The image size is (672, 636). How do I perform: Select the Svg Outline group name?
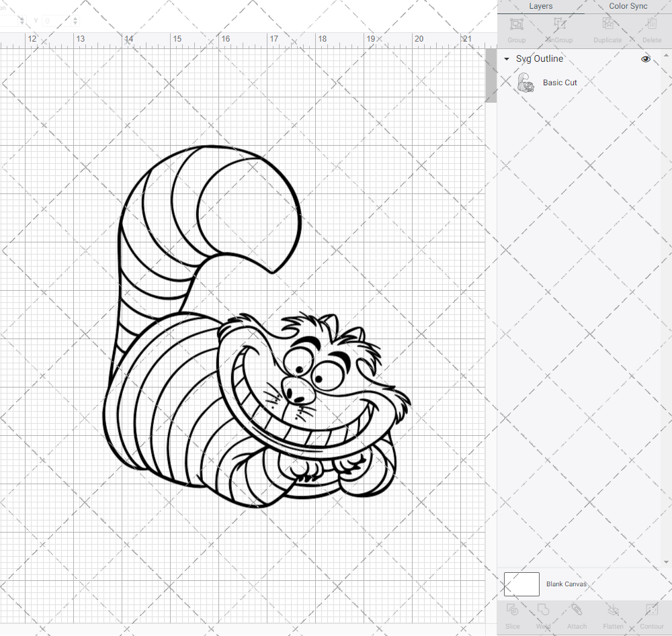pos(539,58)
